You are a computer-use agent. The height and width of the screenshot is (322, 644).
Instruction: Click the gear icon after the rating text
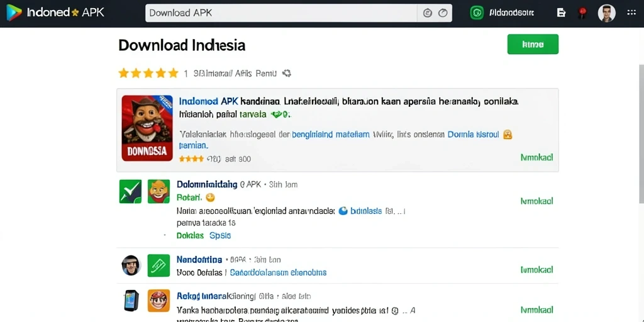point(287,74)
